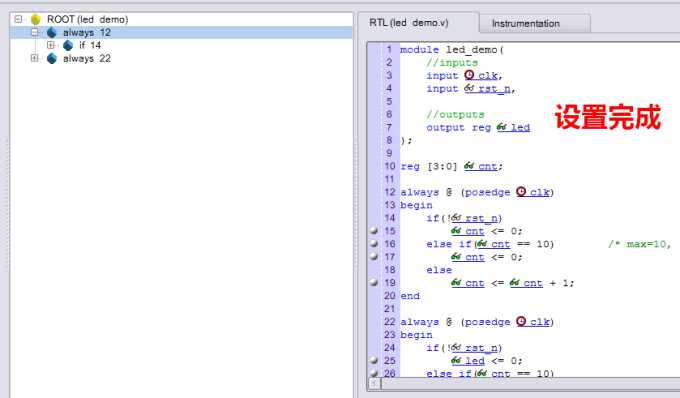Viewport: 680px width, 398px height.
Task: Click clock icon in always block line 12
Action: pyautogui.click(x=521, y=192)
